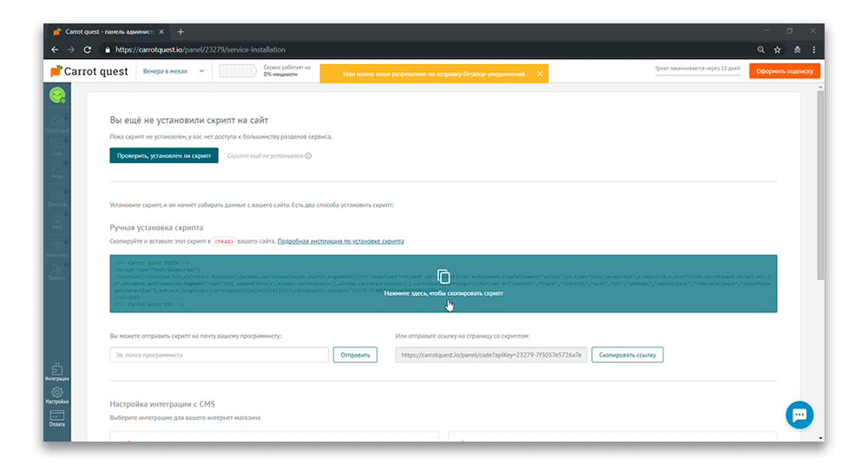
Task: Open Подробная инструкция по установке скрипта link
Action: [x=340, y=241]
